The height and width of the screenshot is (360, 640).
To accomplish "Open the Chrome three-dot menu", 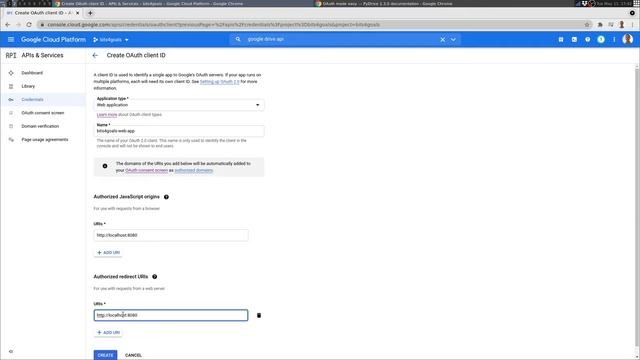I will 632,25.
